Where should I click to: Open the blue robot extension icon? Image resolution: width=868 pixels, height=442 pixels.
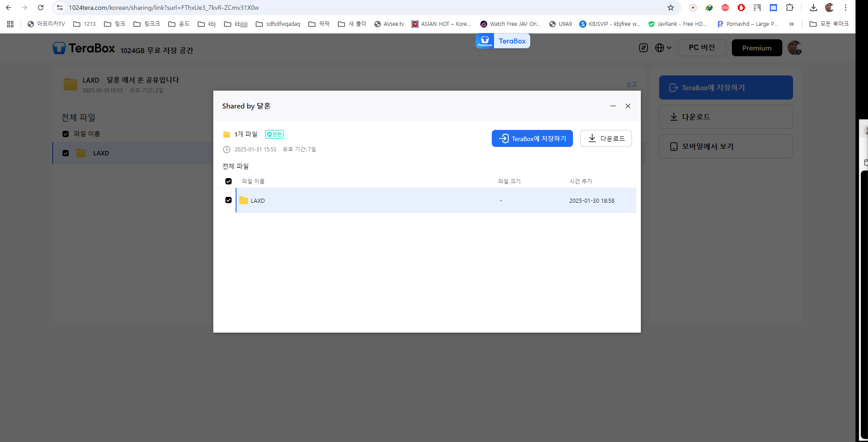pos(773,8)
